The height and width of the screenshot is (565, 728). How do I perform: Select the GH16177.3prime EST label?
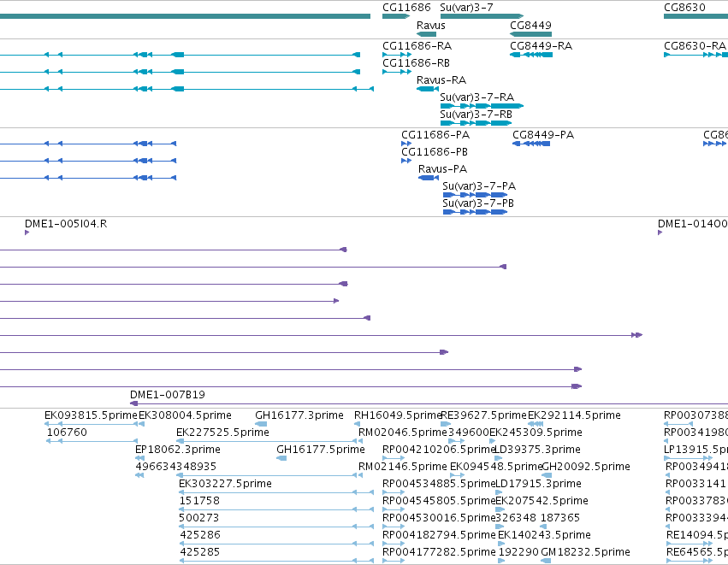pyautogui.click(x=299, y=415)
